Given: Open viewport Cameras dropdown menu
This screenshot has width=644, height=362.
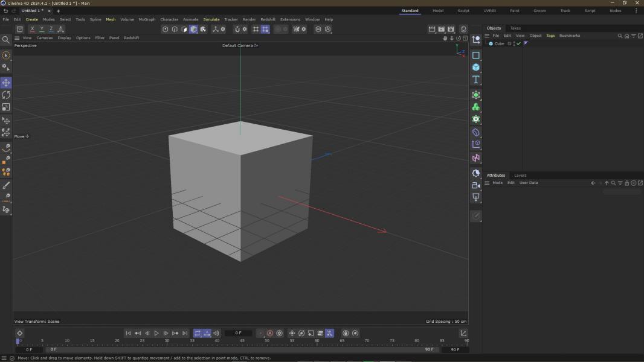Looking at the screenshot, I should 44,38.
